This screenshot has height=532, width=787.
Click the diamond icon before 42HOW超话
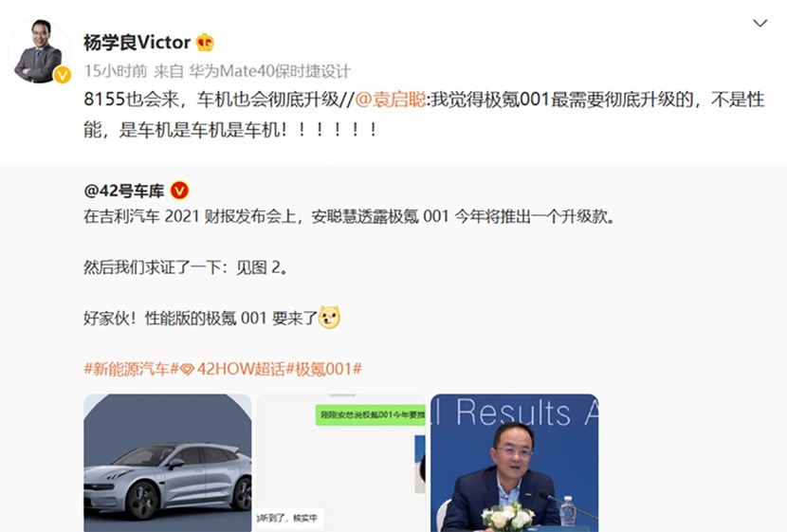click(x=187, y=370)
